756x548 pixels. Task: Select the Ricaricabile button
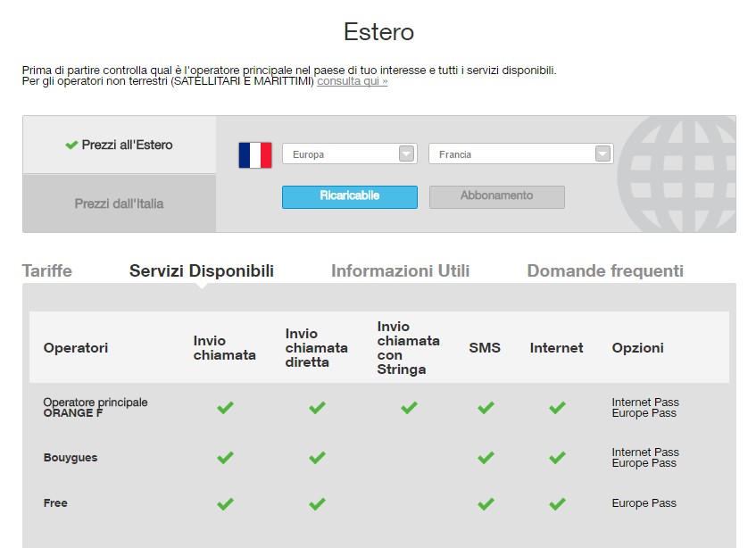(350, 196)
